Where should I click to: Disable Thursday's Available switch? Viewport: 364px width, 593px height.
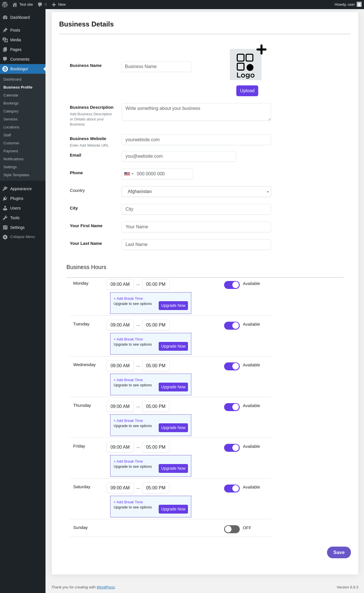pyautogui.click(x=232, y=407)
